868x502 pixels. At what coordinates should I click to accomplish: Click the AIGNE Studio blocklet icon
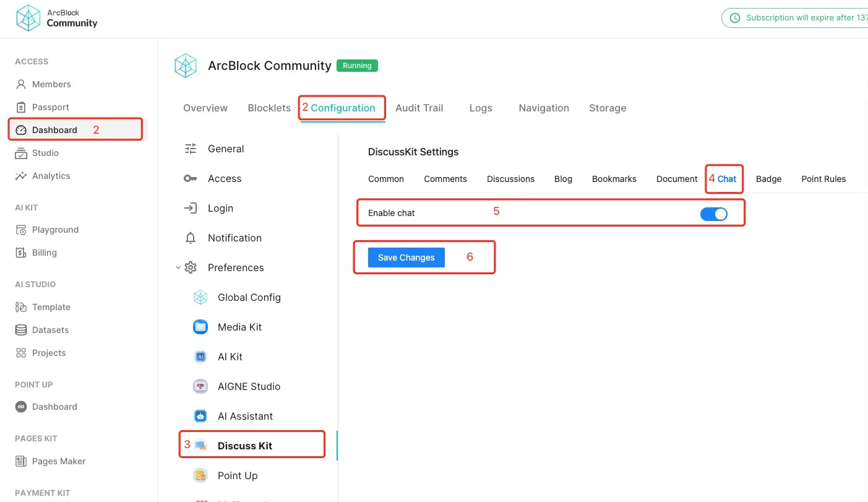pyautogui.click(x=200, y=386)
